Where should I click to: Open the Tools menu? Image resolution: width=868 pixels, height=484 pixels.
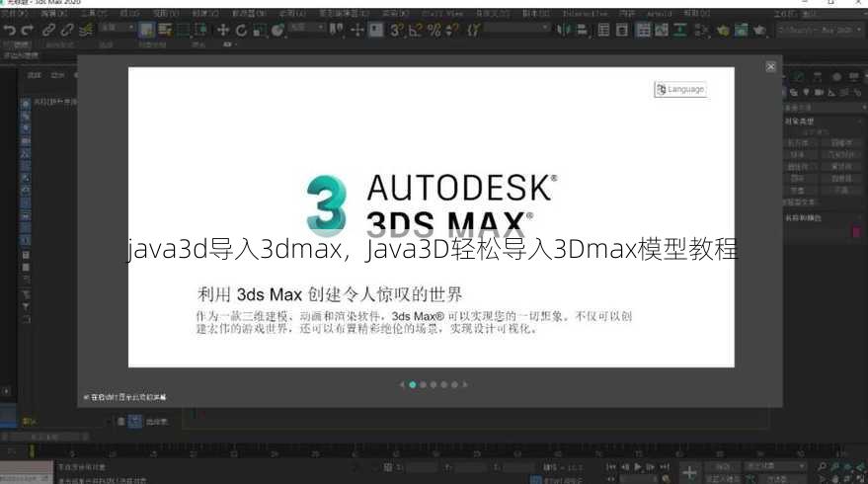pos(92,12)
